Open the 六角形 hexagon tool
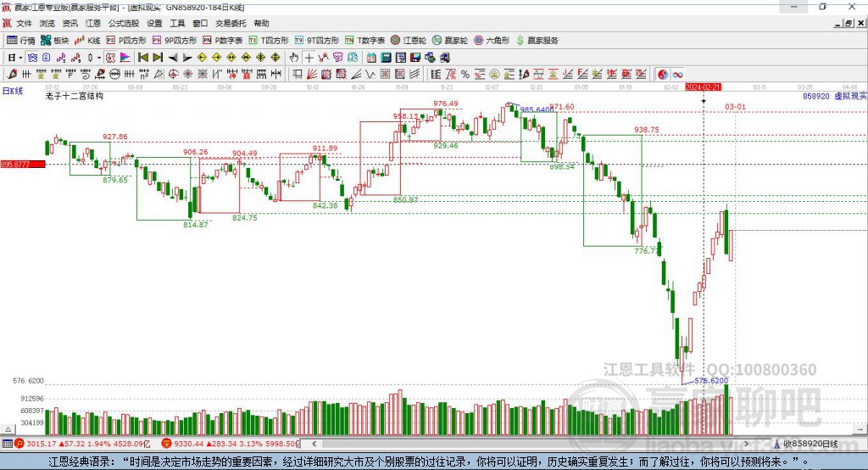Viewport: 868px width, 470px height. click(x=492, y=41)
